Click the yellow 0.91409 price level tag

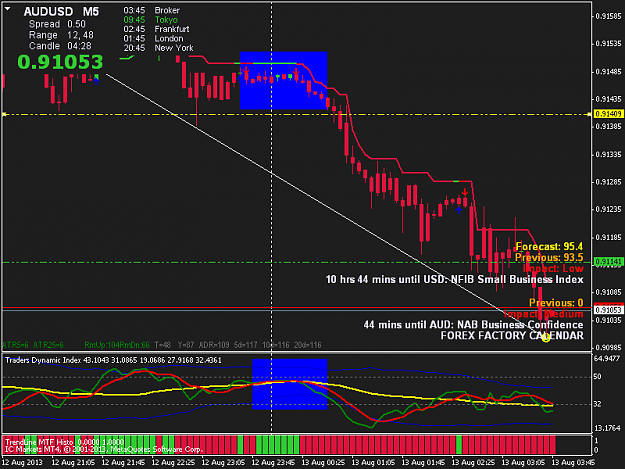[608, 114]
